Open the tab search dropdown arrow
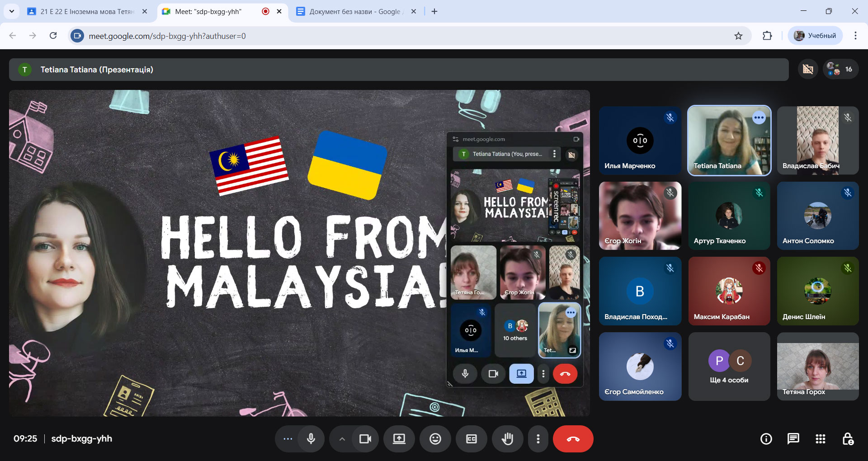This screenshot has width=868, height=461. click(11, 11)
